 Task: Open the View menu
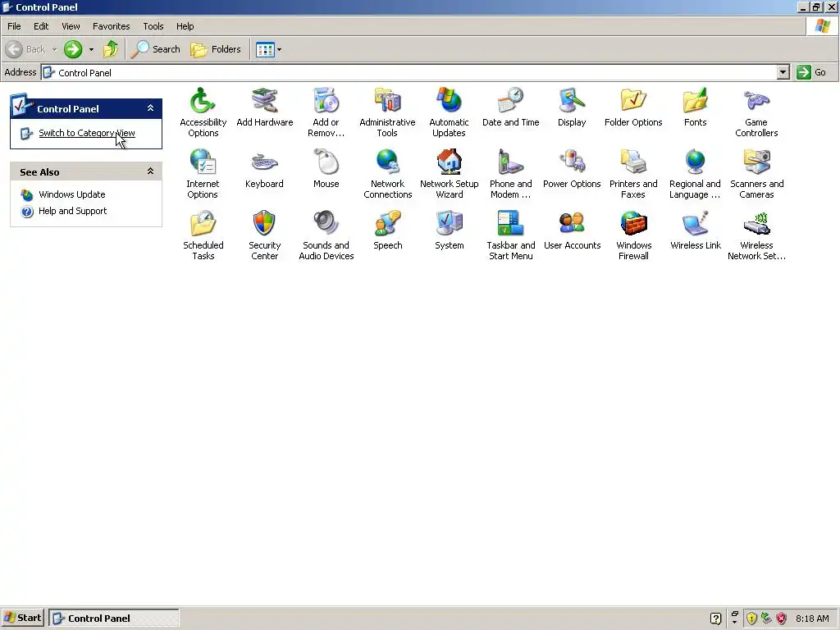point(71,26)
